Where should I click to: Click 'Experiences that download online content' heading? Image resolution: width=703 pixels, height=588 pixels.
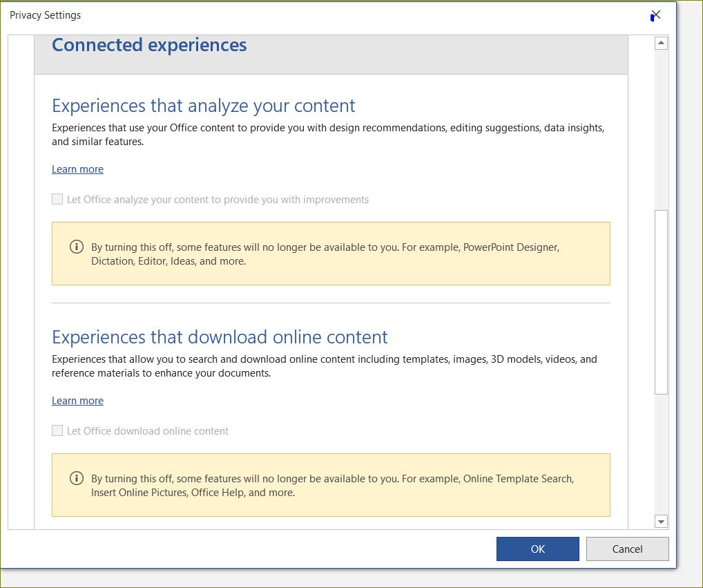click(220, 337)
